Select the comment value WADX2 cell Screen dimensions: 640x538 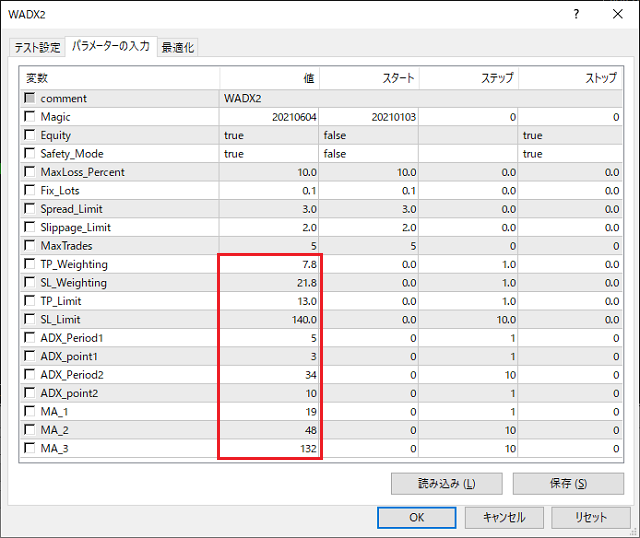[x=420, y=98]
